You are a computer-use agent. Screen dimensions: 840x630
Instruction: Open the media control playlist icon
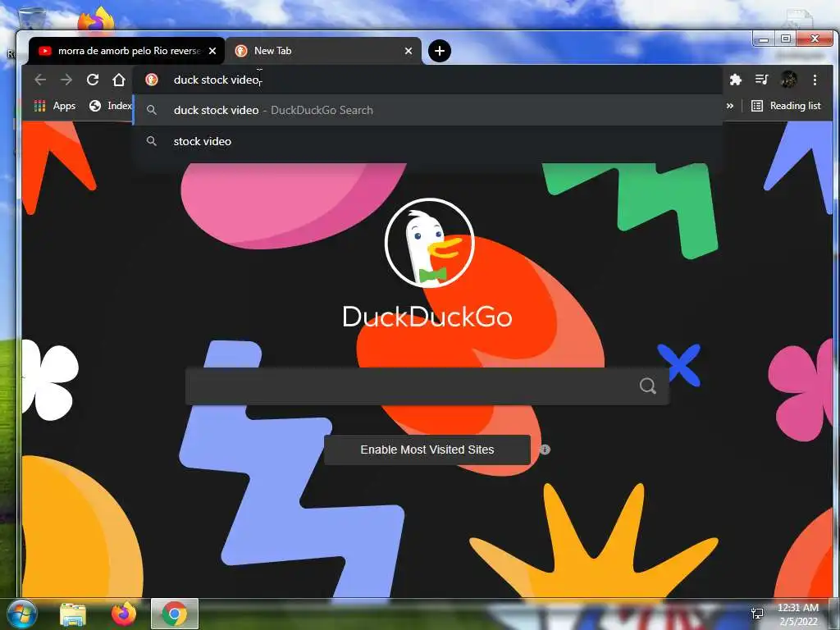pos(762,80)
